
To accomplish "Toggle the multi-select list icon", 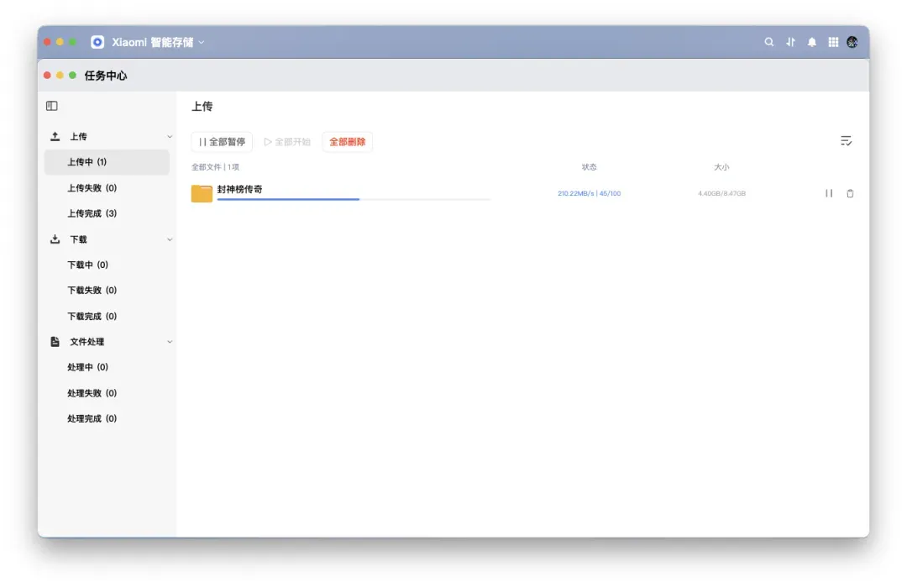I will coord(846,140).
